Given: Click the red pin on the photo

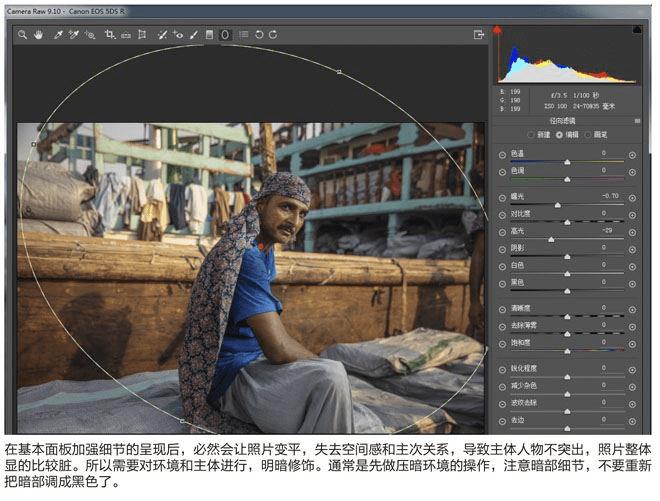Looking at the screenshot, I should point(261,246).
